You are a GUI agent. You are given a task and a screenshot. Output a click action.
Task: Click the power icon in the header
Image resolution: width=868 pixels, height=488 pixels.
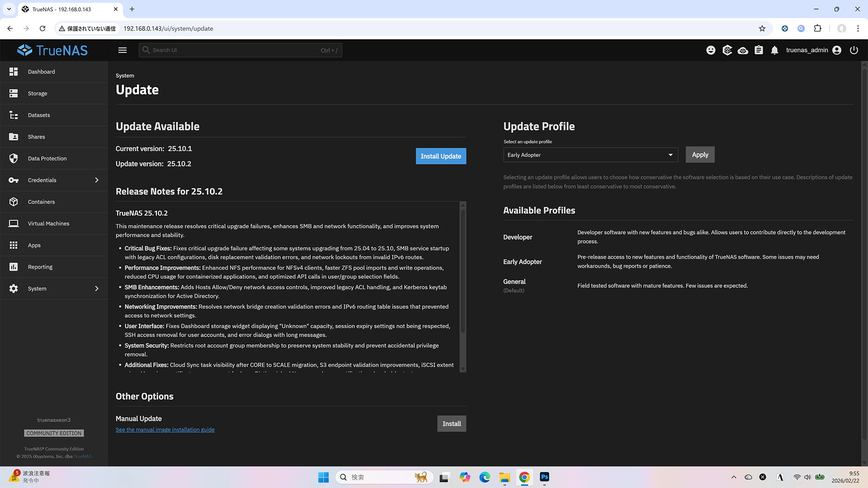[x=854, y=50]
